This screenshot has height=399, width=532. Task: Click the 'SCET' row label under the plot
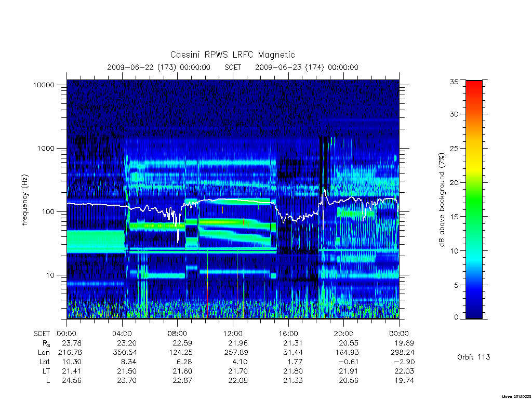pyautogui.click(x=42, y=334)
